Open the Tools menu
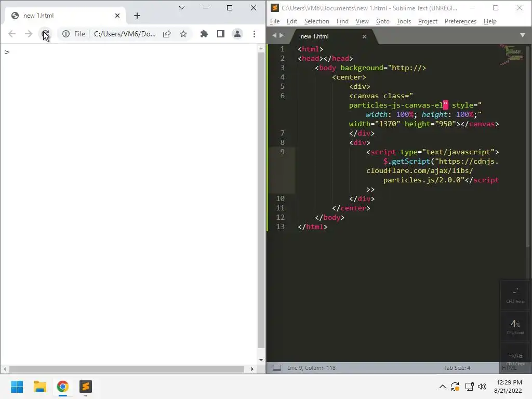 [x=404, y=21]
